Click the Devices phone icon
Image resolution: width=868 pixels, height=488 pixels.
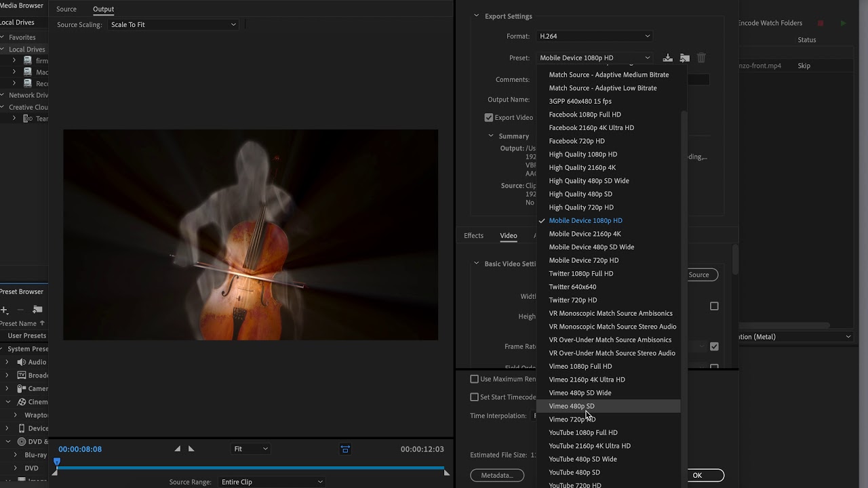click(x=22, y=428)
